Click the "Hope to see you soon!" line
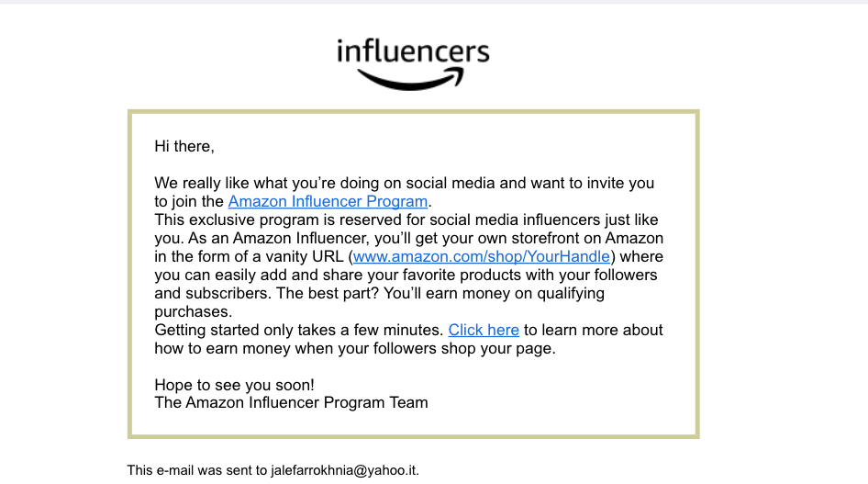 point(234,385)
